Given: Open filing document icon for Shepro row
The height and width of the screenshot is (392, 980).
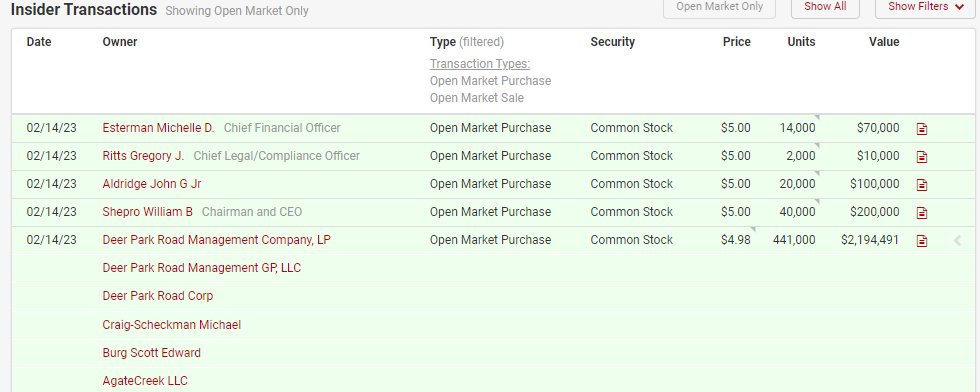Looking at the screenshot, I should [x=921, y=213].
